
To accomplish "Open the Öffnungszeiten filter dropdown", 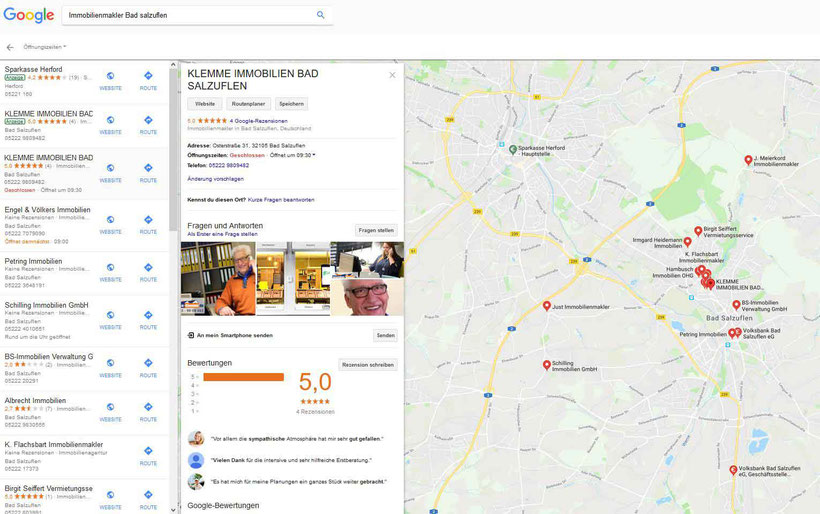I will point(44,47).
